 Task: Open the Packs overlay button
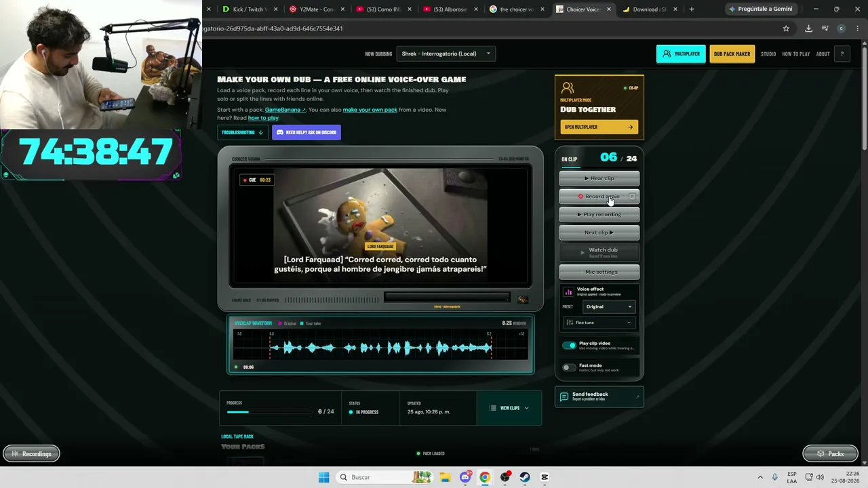tap(830, 453)
